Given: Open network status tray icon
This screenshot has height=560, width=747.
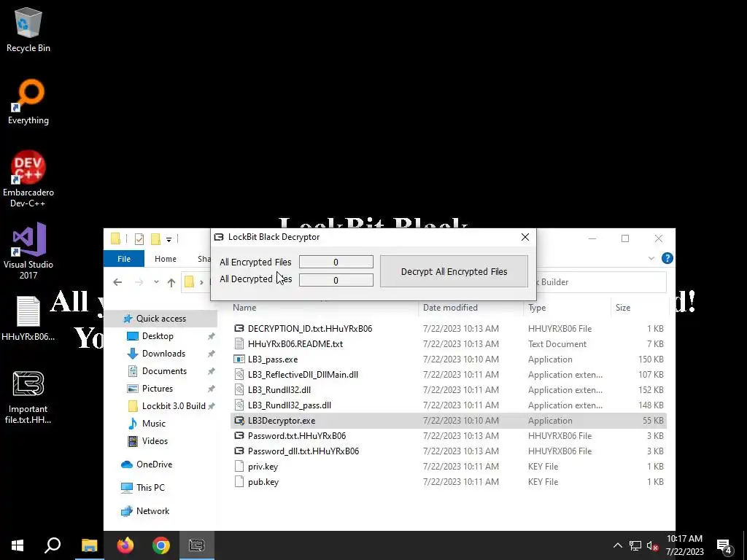Looking at the screenshot, I should (x=635, y=545).
